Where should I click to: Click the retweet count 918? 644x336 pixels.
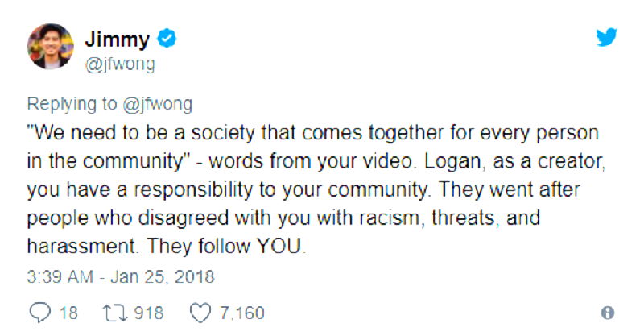pyautogui.click(x=149, y=313)
